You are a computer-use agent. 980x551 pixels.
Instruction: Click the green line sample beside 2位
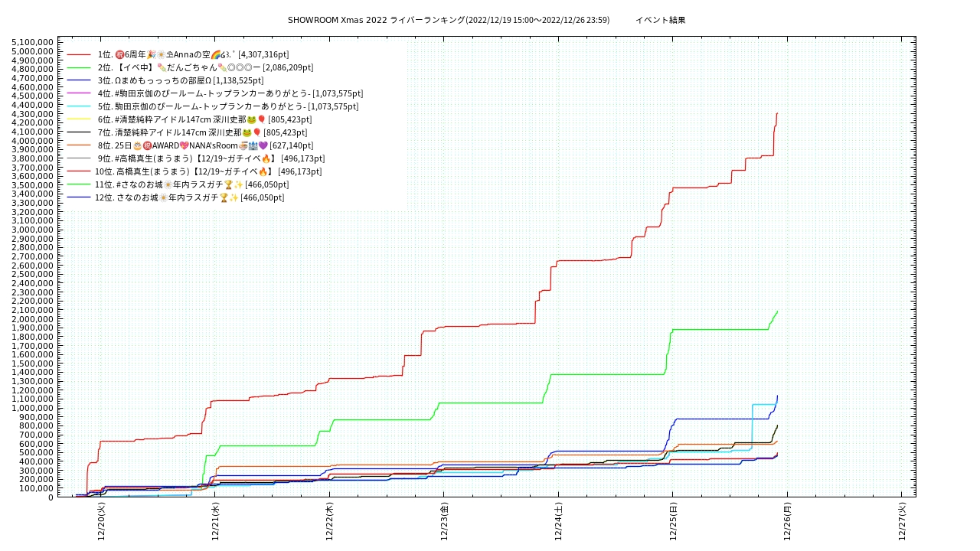point(80,68)
